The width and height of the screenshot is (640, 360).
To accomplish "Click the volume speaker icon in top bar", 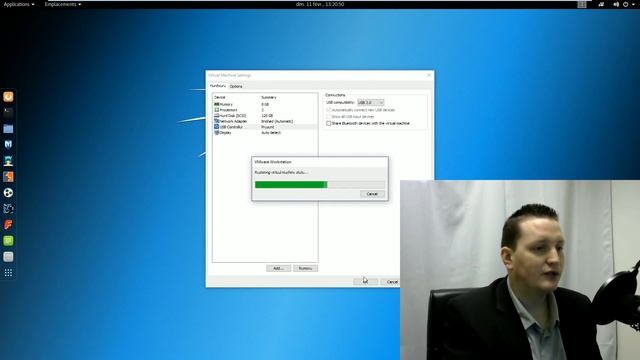I will pyautogui.click(x=616, y=4).
